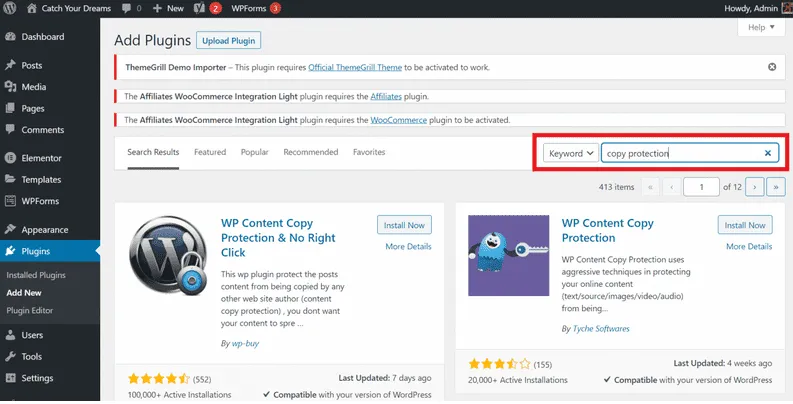Open WP Content Copy Protection & No Right Click title
The width and height of the screenshot is (793, 404).
pos(278,238)
